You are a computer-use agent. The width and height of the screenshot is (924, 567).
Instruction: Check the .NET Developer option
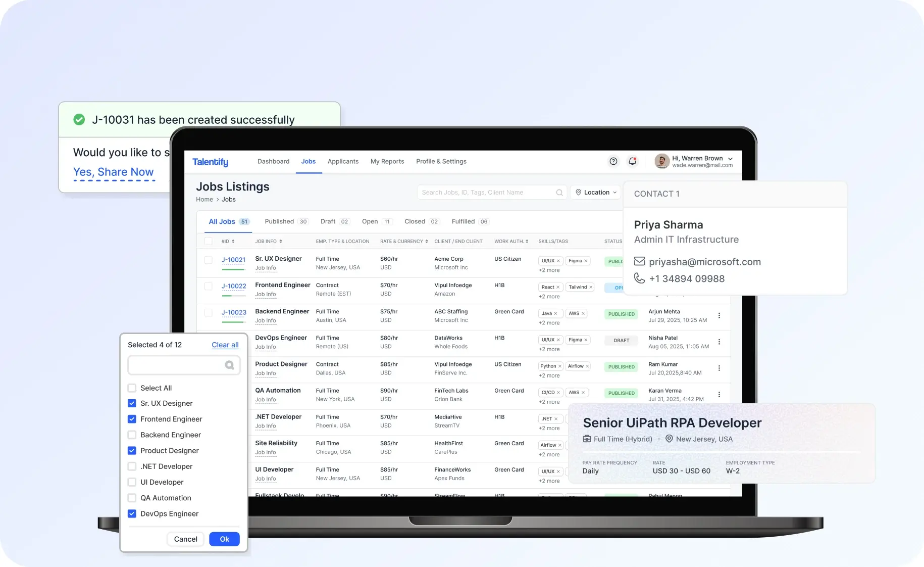[x=132, y=466]
